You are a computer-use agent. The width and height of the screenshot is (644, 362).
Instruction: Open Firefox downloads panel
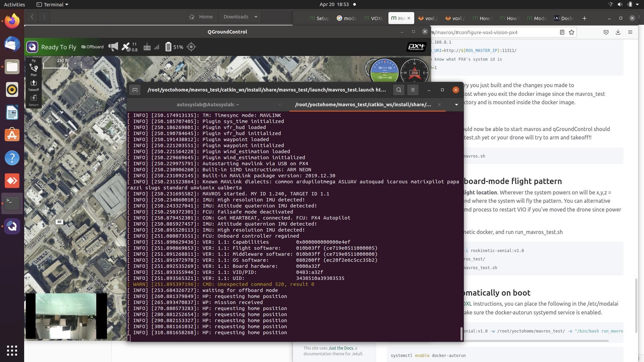(618, 32)
